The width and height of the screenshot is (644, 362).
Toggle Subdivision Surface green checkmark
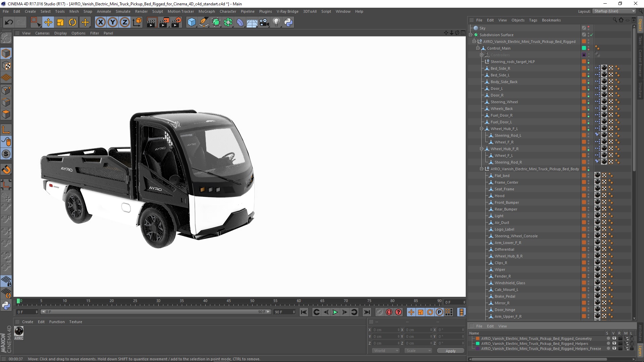coord(592,35)
